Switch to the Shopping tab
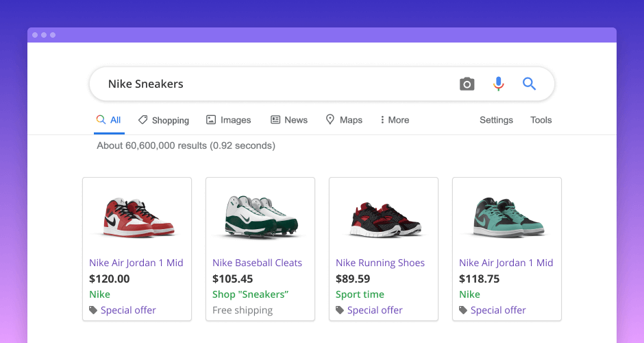The height and width of the screenshot is (343, 644). 164,120
